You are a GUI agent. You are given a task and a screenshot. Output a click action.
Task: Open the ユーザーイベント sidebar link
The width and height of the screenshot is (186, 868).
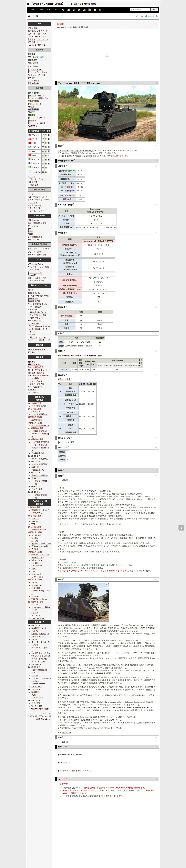(38, 179)
